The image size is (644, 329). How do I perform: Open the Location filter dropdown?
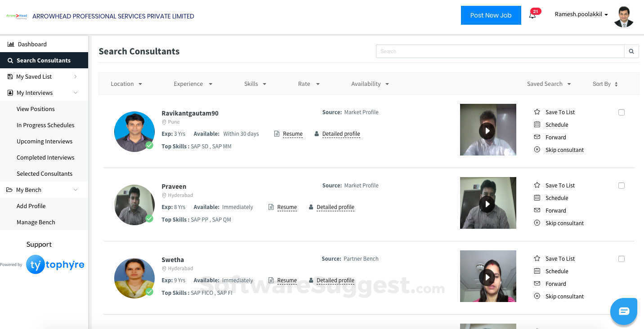tap(126, 84)
